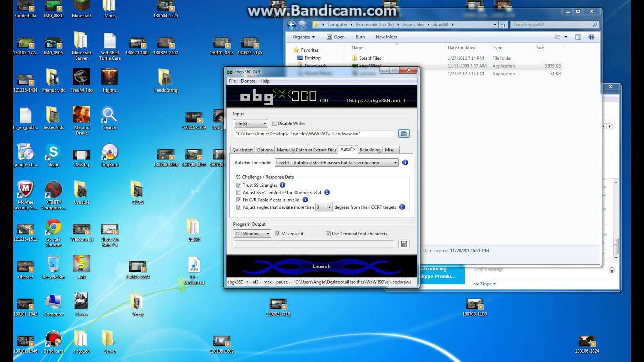Click New folder in Explorer toolbar
Viewport: 644px width, 362px height.
click(386, 37)
